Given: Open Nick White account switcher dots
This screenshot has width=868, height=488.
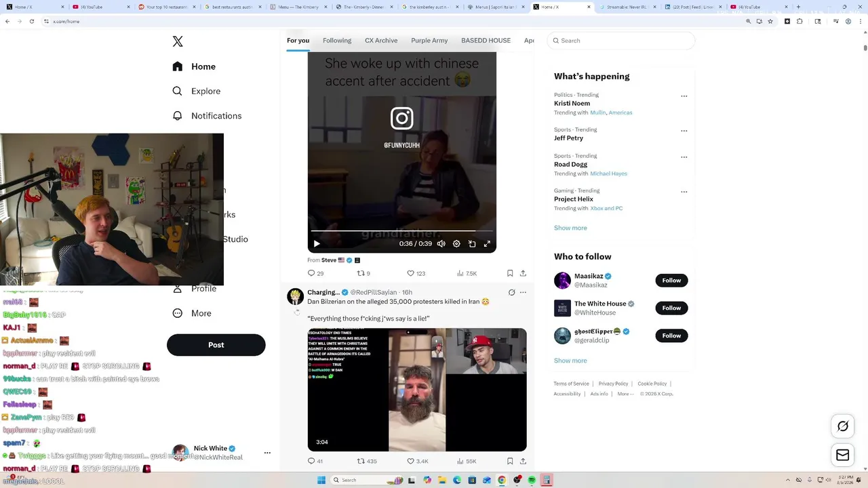Looking at the screenshot, I should [267, 453].
